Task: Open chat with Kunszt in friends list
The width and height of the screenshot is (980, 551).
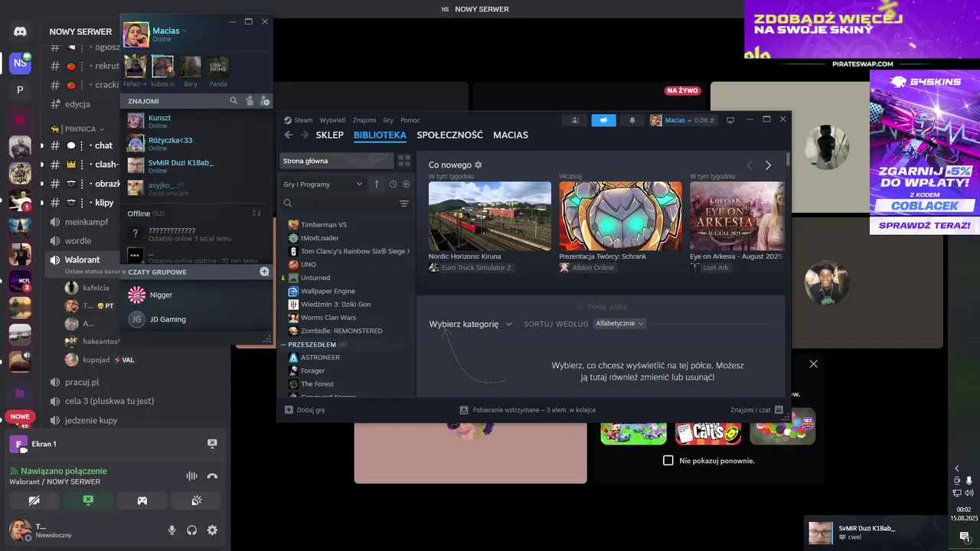Action: click(196, 121)
